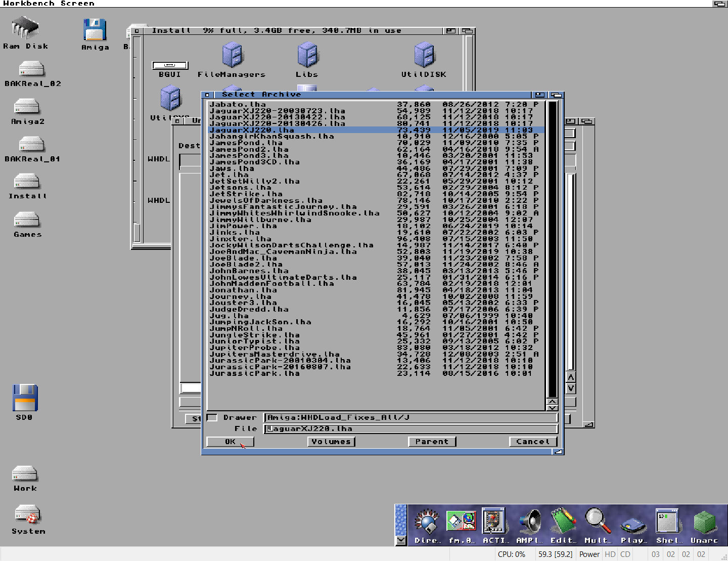Open BGUI icon in Install window
Viewport: 728px width, 561px height.
tap(170, 65)
